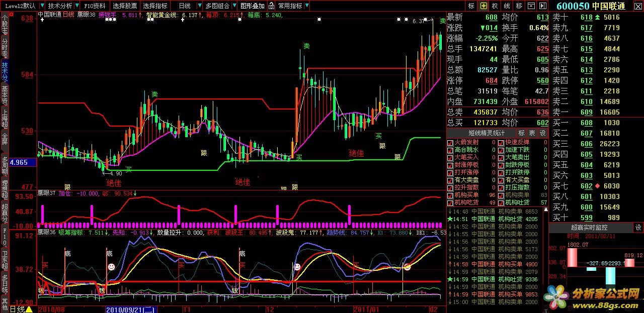The image size is (644, 313).
Task: Open 设 settings of 超赢实时监控 panel
Action: point(639,228)
